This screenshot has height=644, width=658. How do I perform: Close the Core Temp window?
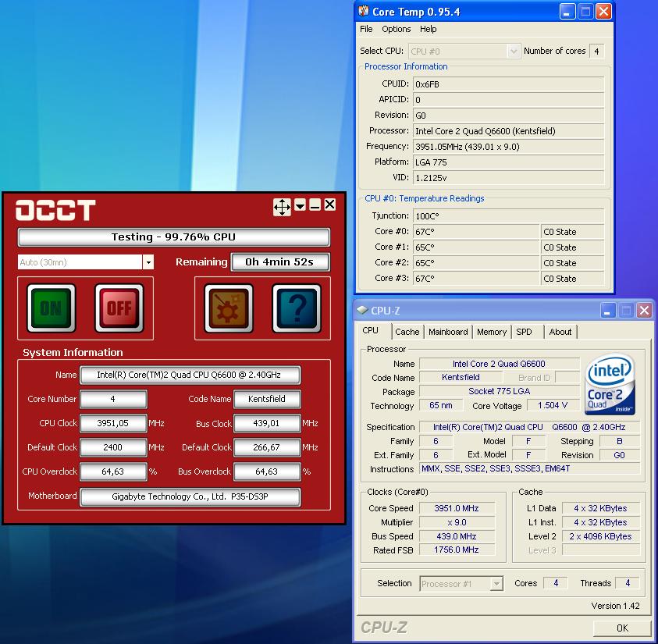click(603, 12)
